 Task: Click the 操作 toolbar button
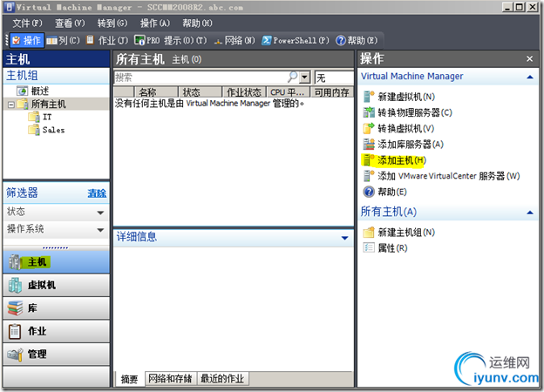tap(27, 41)
